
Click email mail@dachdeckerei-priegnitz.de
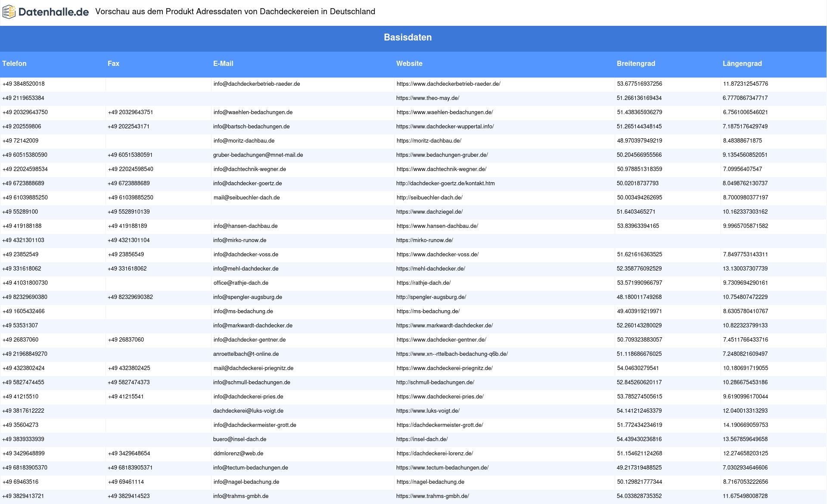pyautogui.click(x=253, y=368)
